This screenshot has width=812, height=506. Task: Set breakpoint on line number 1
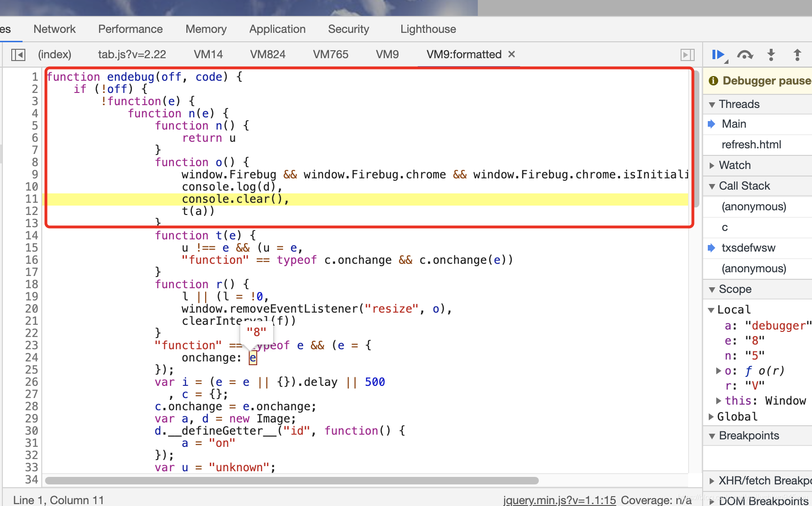pyautogui.click(x=34, y=77)
